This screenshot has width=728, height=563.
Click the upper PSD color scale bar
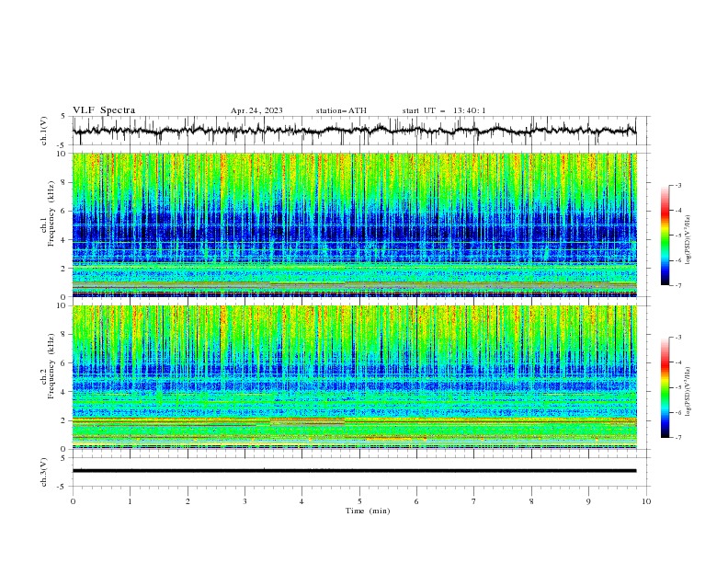665,235
